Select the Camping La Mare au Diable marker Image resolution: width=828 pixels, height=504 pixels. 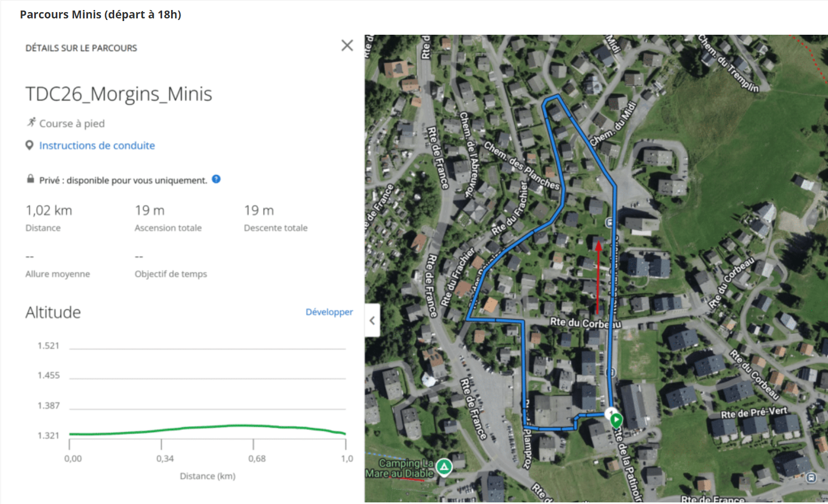444,466
